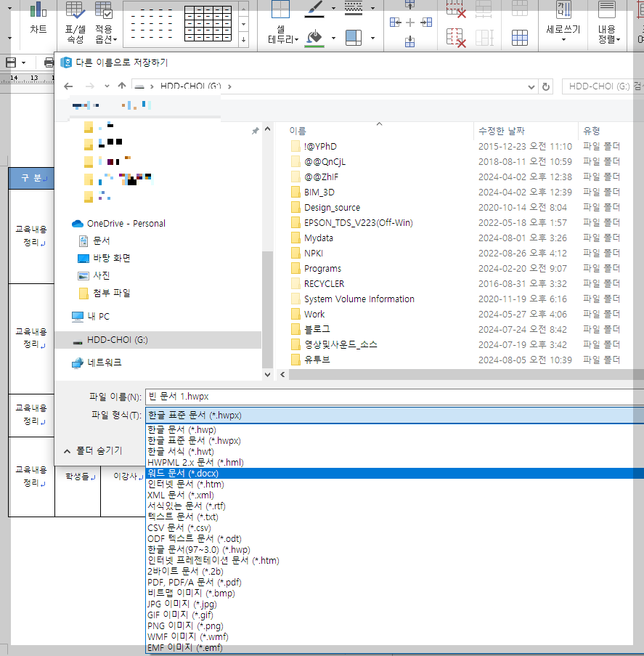644x656 pixels.
Task: Click the border pen color icon
Action: point(314,9)
